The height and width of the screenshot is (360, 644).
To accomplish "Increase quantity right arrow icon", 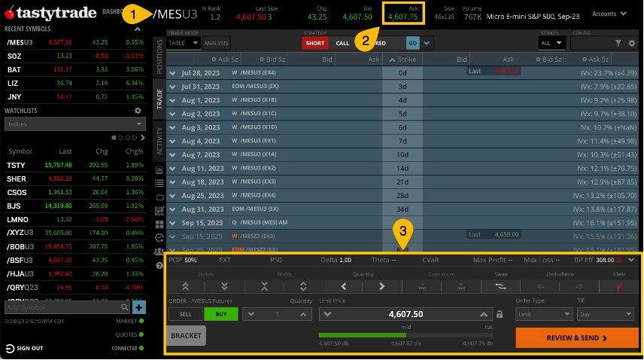I will 381,286.
